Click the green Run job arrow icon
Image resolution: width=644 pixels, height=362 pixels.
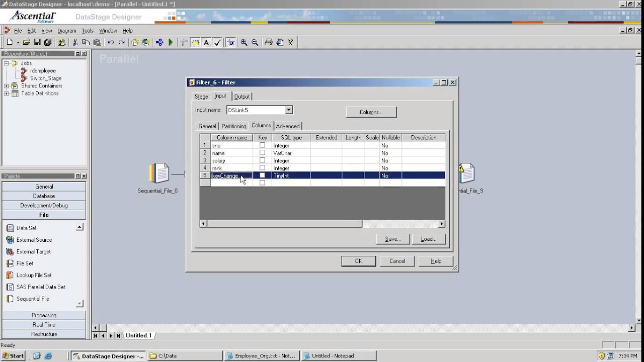pyautogui.click(x=171, y=43)
